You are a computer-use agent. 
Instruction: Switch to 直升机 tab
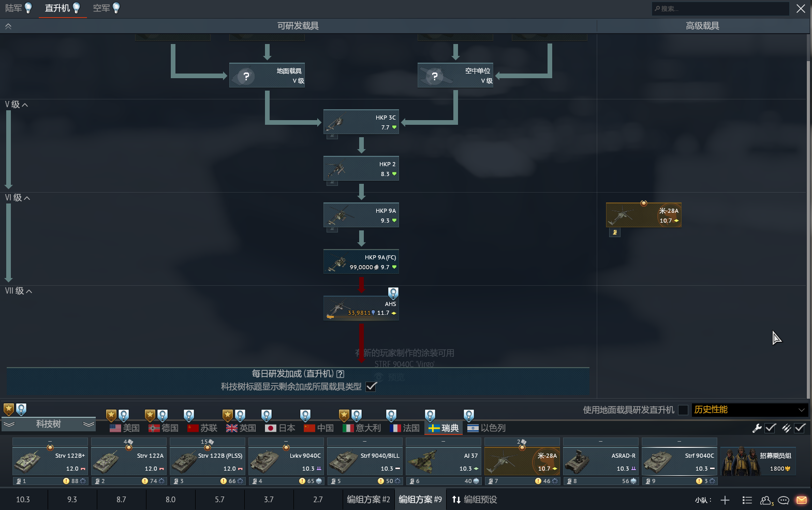tap(63, 8)
